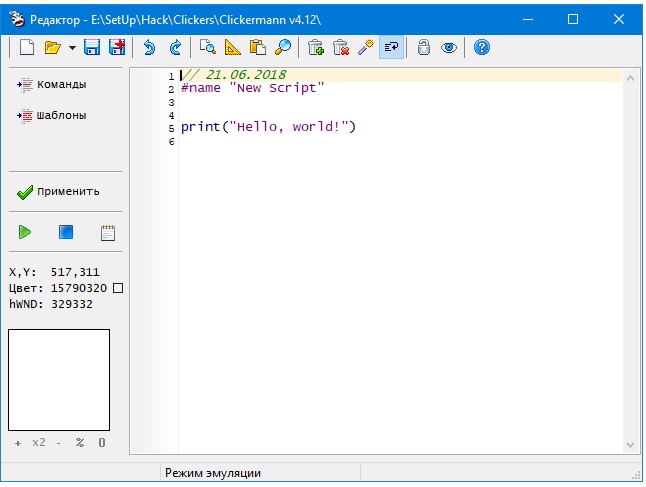Toggle the word wrap button
Image resolution: width=646 pixels, height=487 pixels.
[391, 47]
